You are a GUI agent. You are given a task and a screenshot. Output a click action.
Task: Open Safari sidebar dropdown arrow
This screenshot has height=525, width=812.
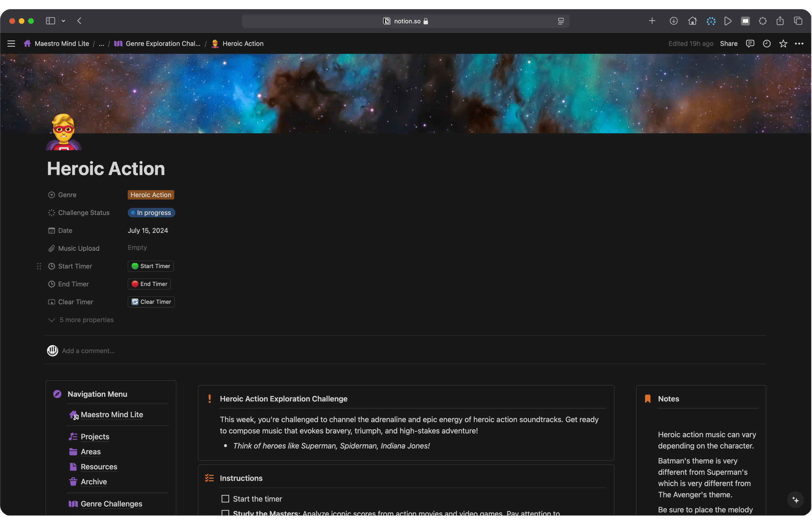click(x=63, y=21)
